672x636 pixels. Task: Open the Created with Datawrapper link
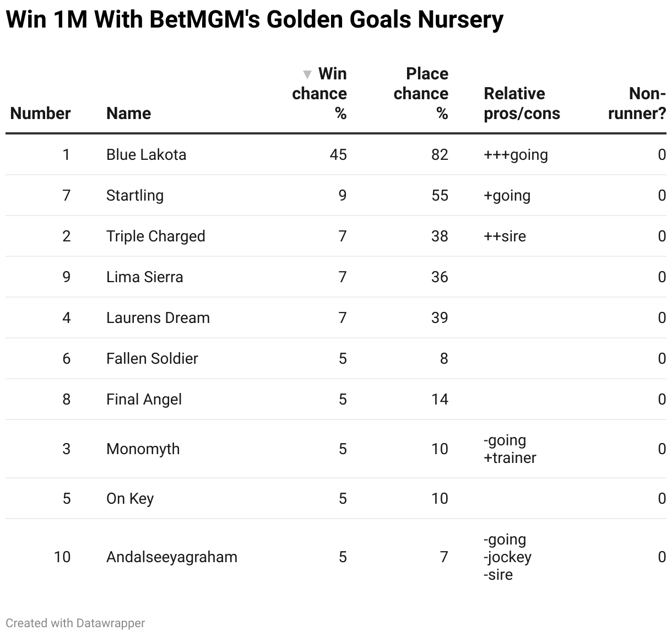tap(75, 623)
